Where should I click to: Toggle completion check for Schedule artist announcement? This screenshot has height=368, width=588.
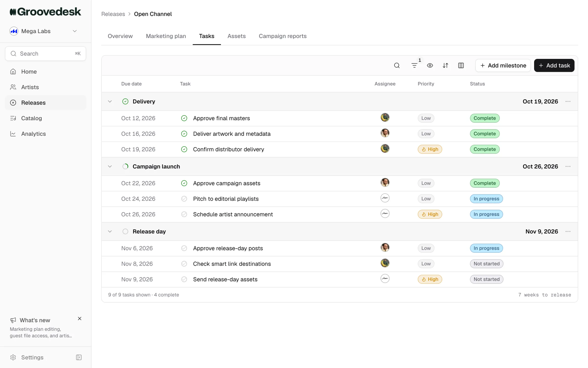click(184, 214)
